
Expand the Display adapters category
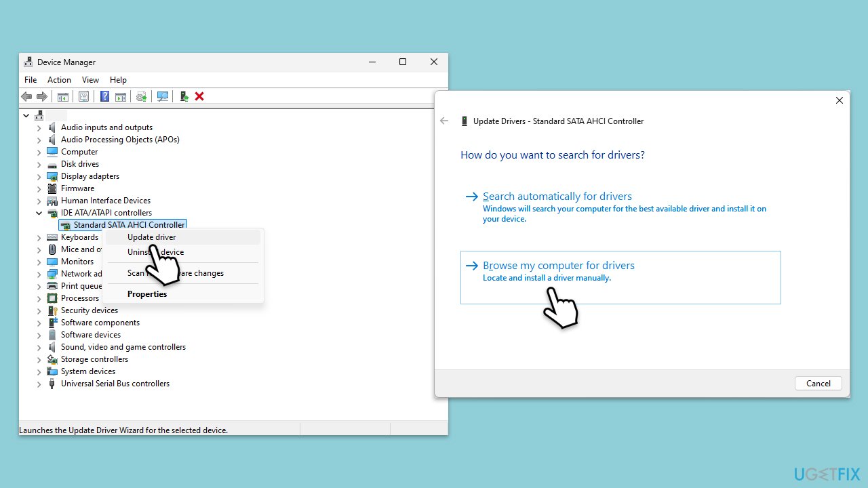(x=39, y=176)
